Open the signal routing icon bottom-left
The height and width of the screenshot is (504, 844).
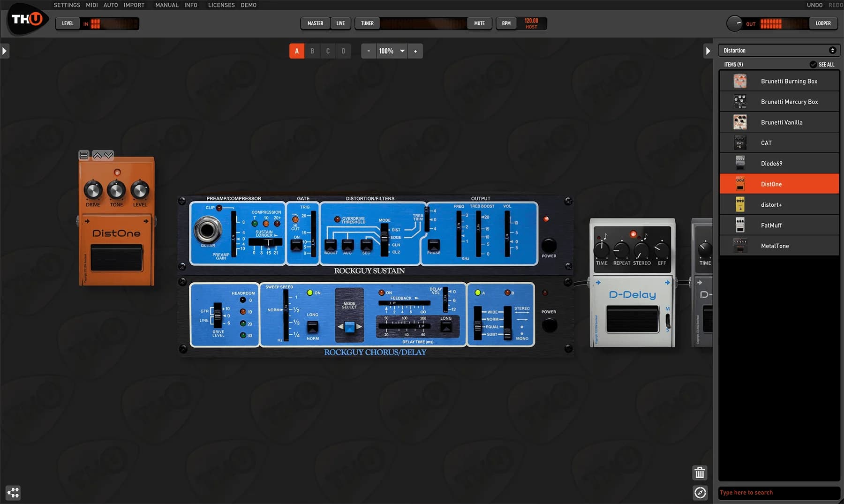pyautogui.click(x=13, y=492)
